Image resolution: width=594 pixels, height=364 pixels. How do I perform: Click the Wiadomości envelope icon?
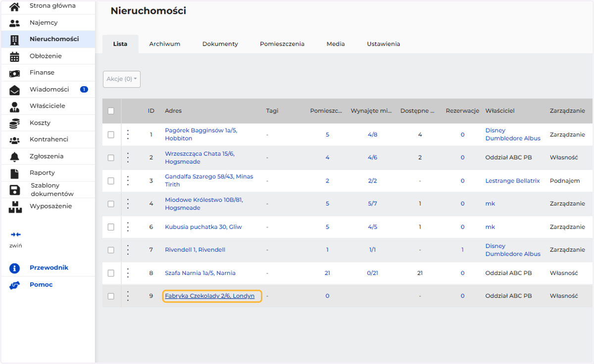[x=15, y=90]
